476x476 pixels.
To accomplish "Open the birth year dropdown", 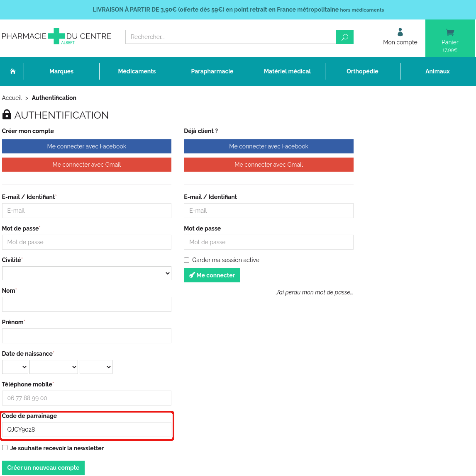I will click(96, 367).
